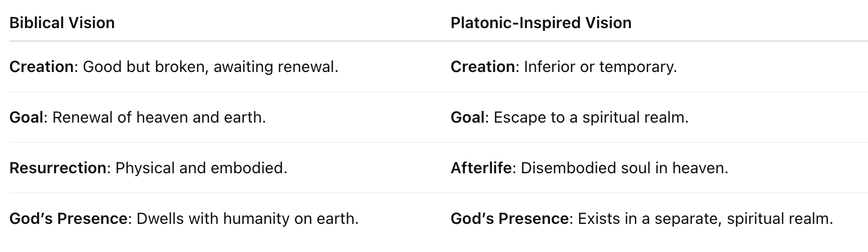Click God's Presence label in Platonic column
868x252 pixels.
[509, 219]
